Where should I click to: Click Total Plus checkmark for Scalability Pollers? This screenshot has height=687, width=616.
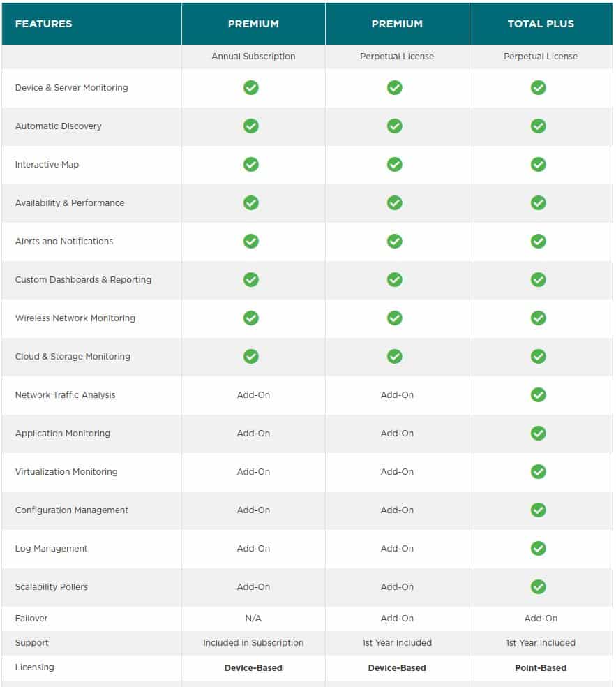538,586
